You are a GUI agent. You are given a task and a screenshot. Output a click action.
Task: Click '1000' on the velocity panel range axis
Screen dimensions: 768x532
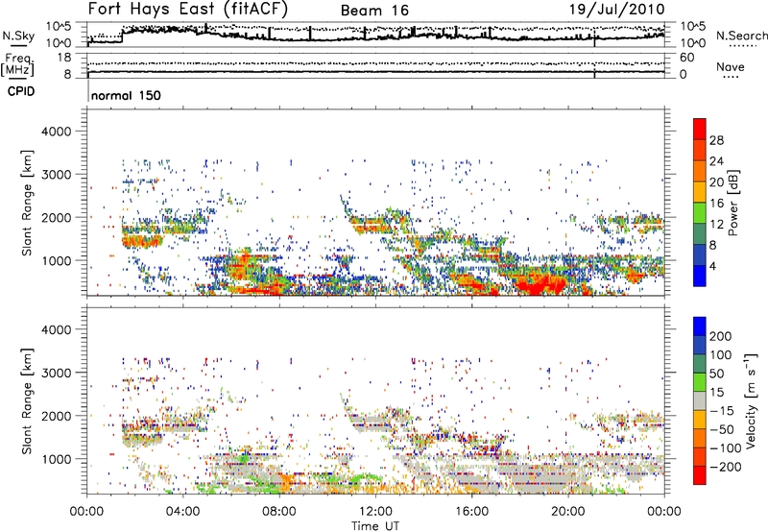(x=56, y=459)
